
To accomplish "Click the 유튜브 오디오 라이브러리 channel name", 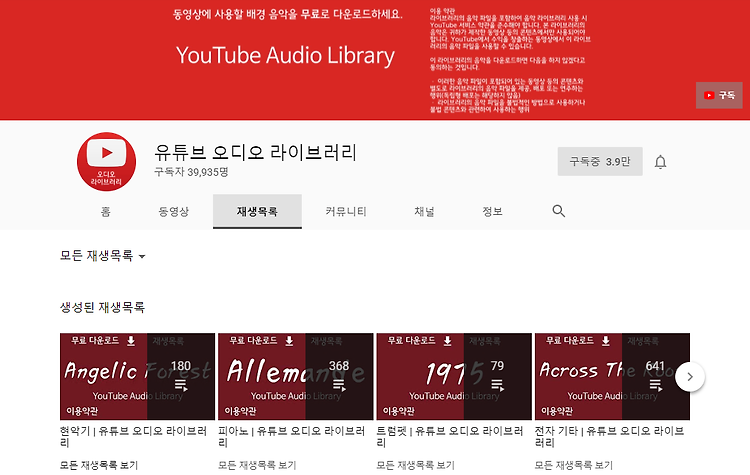I will (x=255, y=152).
